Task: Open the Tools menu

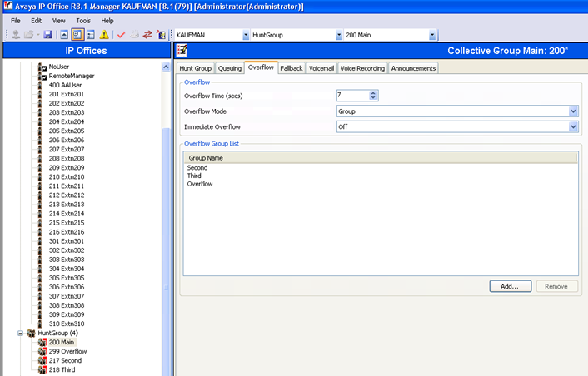Action: 83,21
